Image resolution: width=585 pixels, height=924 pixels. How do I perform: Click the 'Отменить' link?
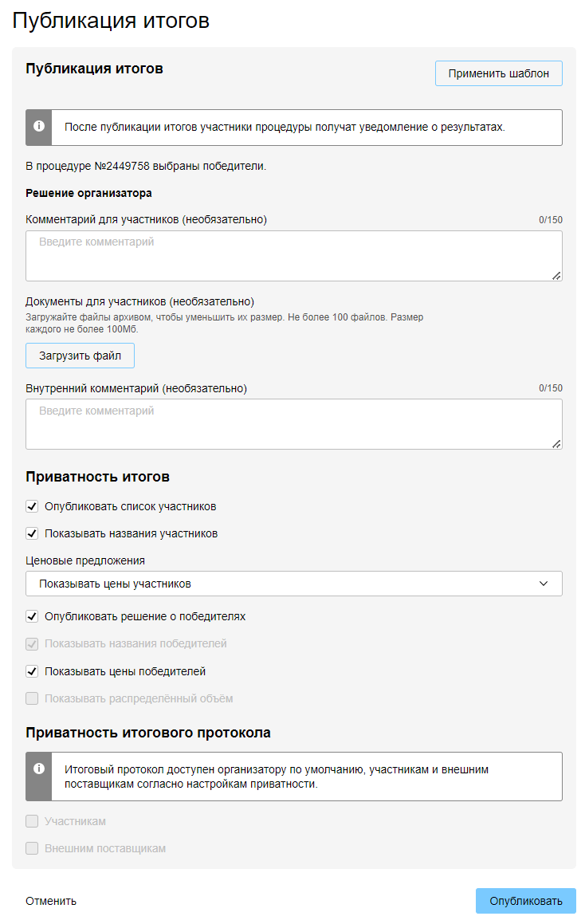tap(51, 901)
